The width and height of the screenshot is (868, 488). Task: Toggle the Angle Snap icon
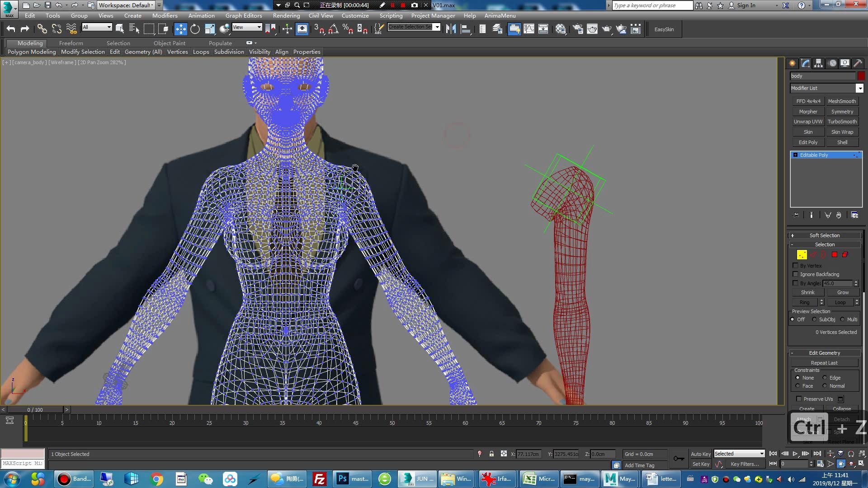point(333,29)
